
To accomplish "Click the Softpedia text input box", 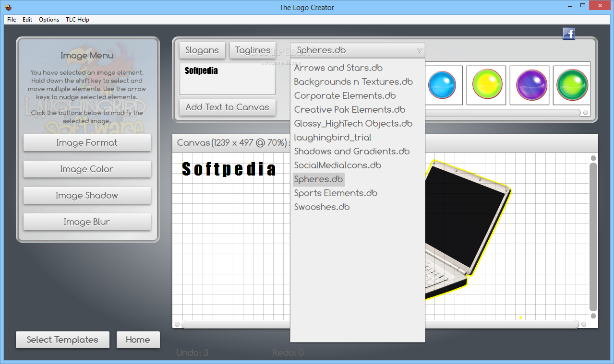I will point(228,78).
